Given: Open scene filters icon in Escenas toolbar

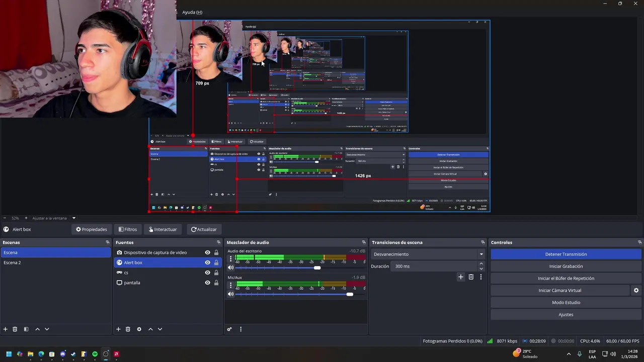Looking at the screenshot, I should pyautogui.click(x=26, y=329).
